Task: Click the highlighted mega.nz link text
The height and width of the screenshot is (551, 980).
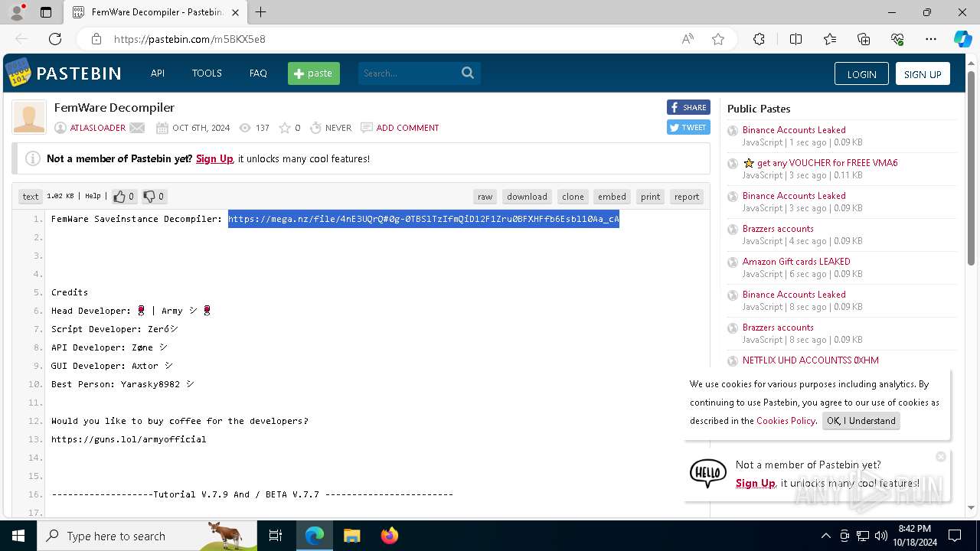Action: point(423,219)
